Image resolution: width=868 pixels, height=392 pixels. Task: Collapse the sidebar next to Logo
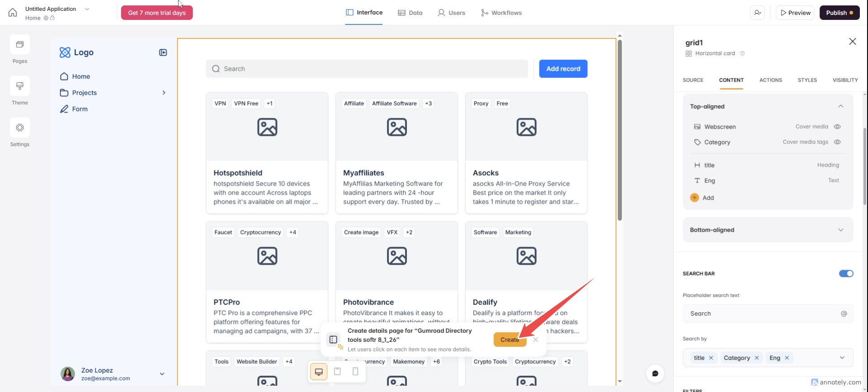pyautogui.click(x=163, y=53)
